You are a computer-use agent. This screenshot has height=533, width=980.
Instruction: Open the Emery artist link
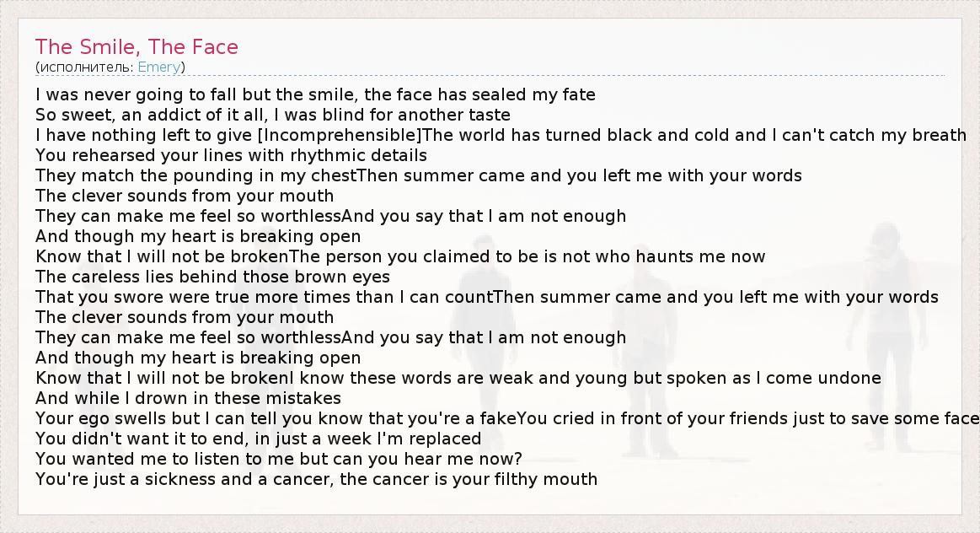pyautogui.click(x=158, y=67)
